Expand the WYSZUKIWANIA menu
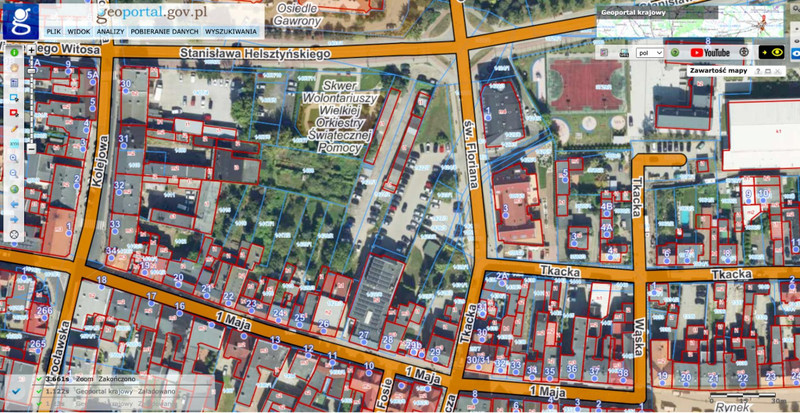Viewport: 800px width, 413px height. (232, 32)
